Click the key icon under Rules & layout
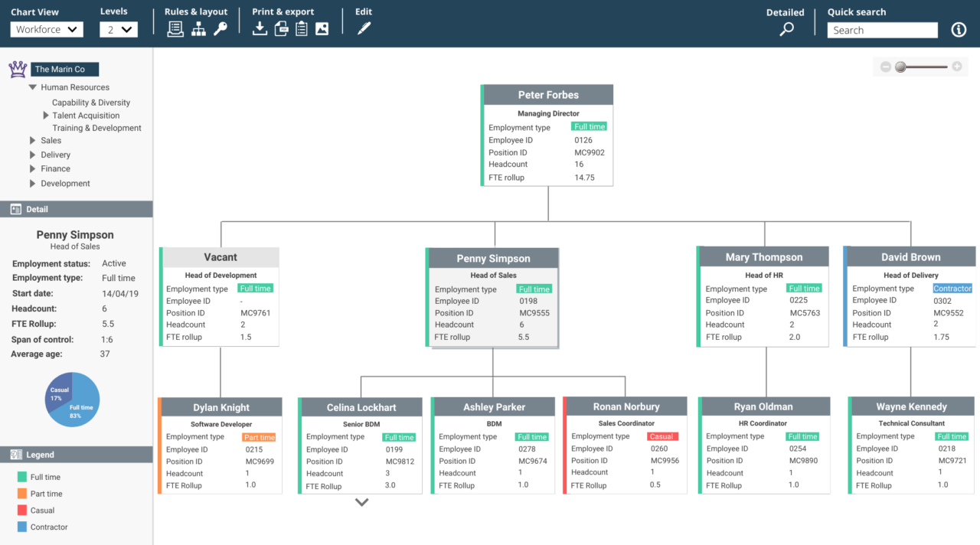Viewport: 980px width, 545px height. pos(220,28)
